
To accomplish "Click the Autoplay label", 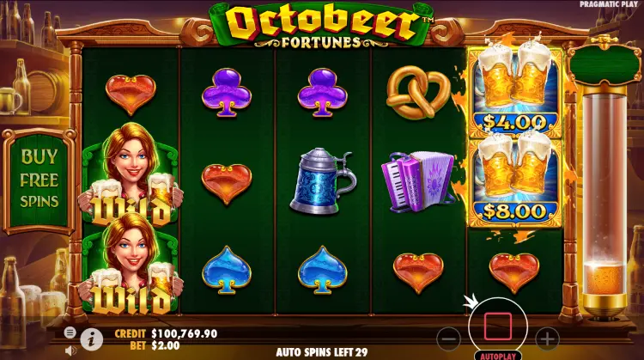I will tap(498, 356).
